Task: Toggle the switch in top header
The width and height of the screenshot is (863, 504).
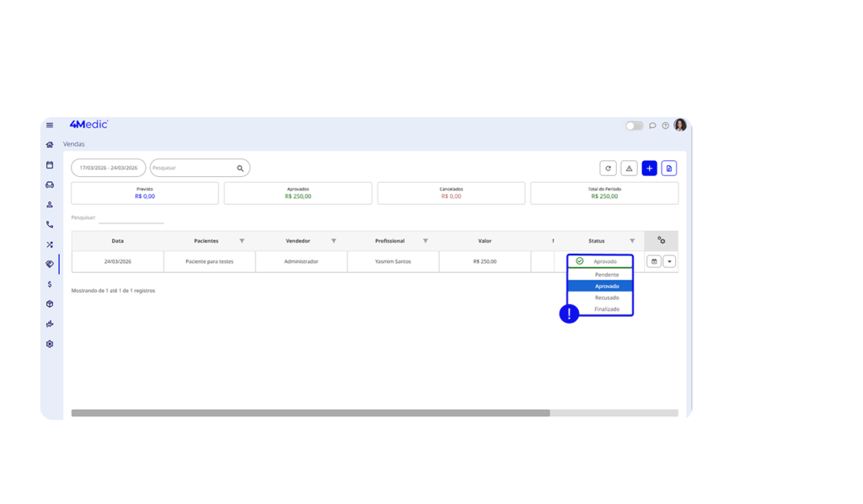Action: click(x=634, y=126)
